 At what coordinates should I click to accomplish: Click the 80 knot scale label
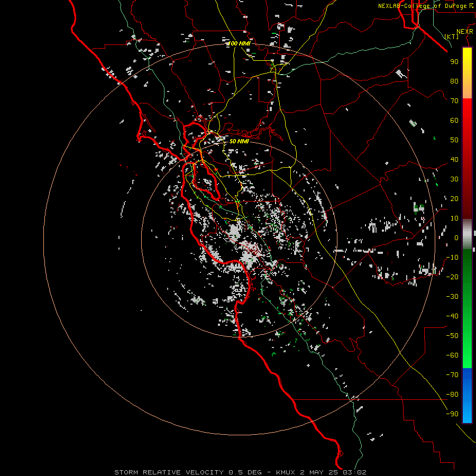tap(454, 81)
